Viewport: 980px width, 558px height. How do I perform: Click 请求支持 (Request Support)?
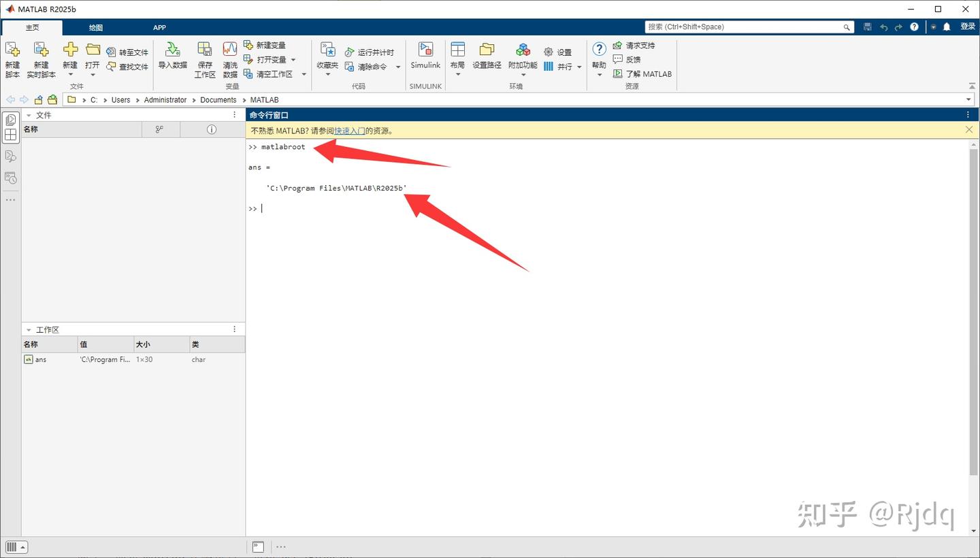[x=634, y=45]
